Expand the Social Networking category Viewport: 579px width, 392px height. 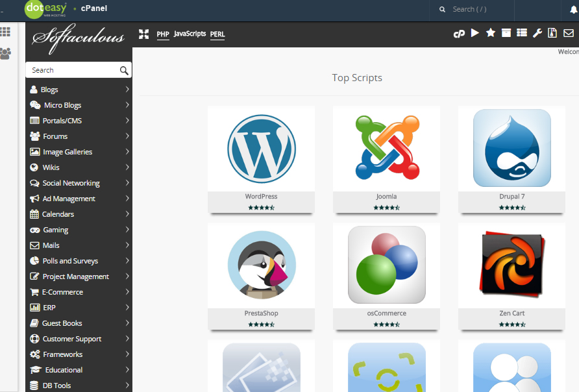(x=79, y=183)
